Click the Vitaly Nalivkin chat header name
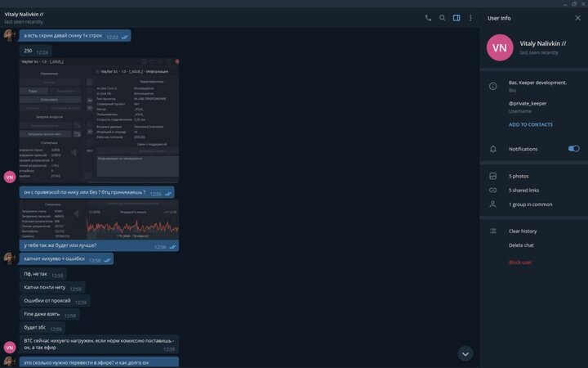This screenshot has width=588, height=368. 35,14
